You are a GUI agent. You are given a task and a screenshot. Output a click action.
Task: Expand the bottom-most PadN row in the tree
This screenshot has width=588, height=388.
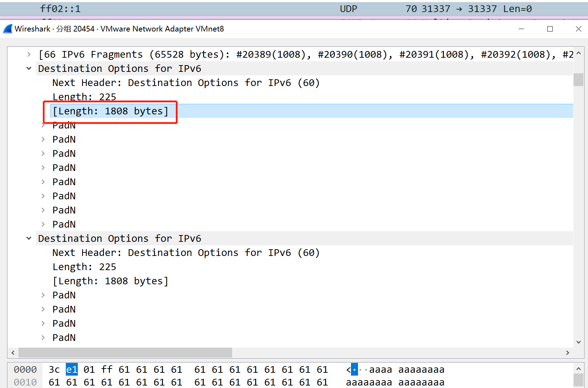point(43,338)
